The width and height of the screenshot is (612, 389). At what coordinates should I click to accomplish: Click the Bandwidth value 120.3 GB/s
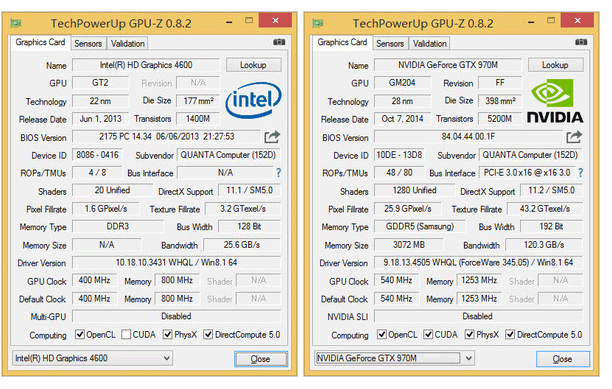(544, 245)
